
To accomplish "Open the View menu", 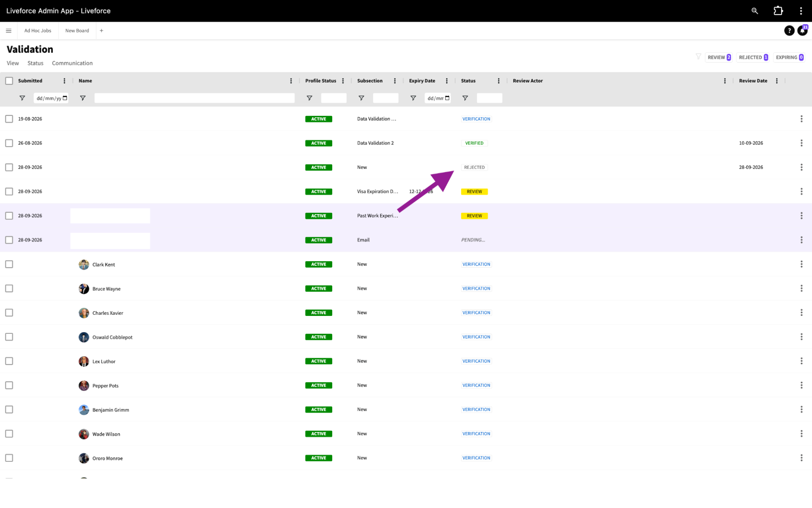I will 13,63.
